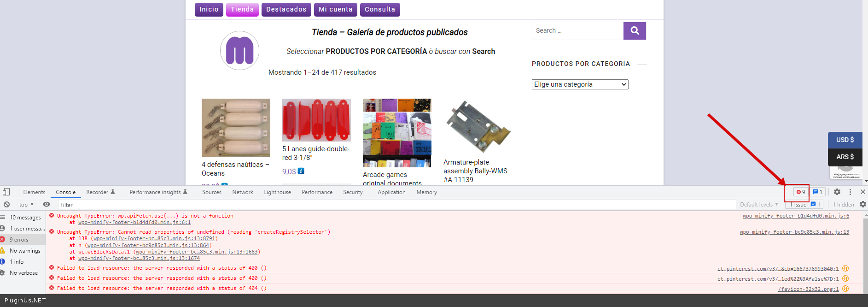The image size is (868, 307).
Task: Click the error icon of createRegistrySelector TypeError
Action: (52, 231)
